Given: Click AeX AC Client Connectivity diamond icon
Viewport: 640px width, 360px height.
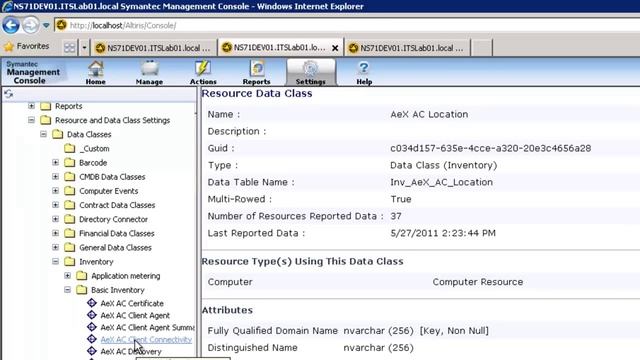Looking at the screenshot, I should [92, 339].
